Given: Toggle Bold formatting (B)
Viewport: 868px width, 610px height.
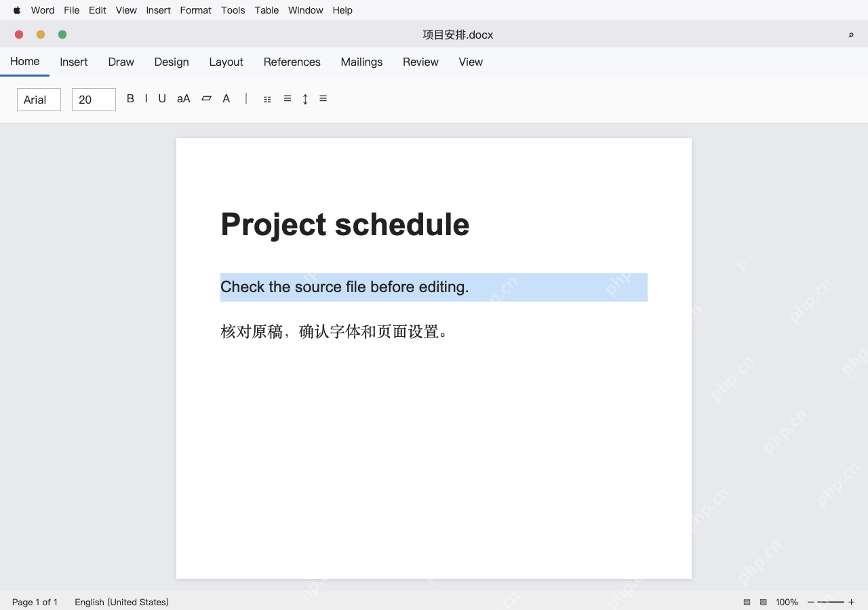Looking at the screenshot, I should (130, 99).
